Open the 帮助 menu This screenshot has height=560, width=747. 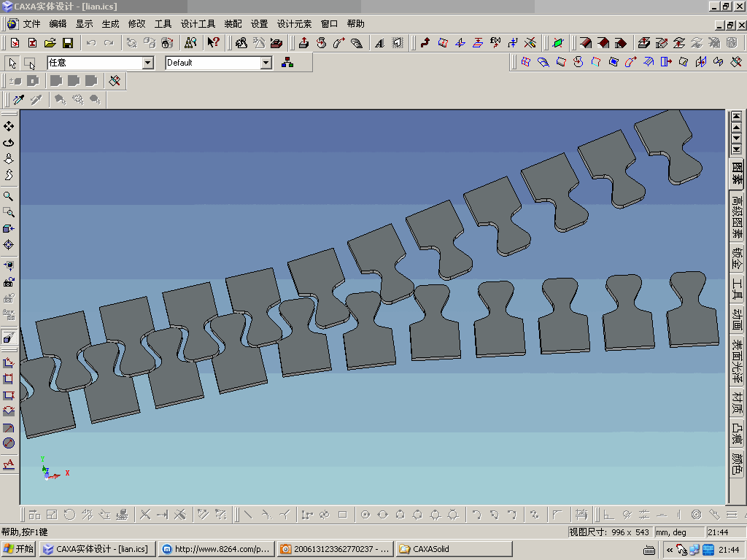click(x=355, y=24)
